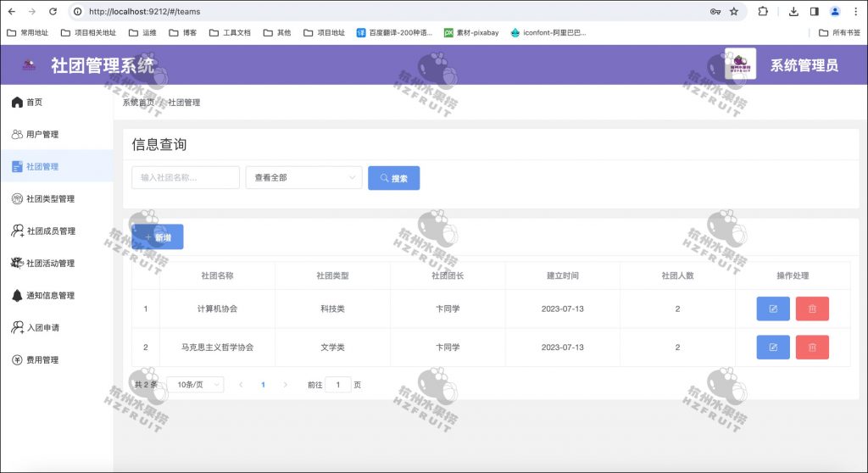
Task: Open 通知信息管理 menu item
Action: (57, 295)
